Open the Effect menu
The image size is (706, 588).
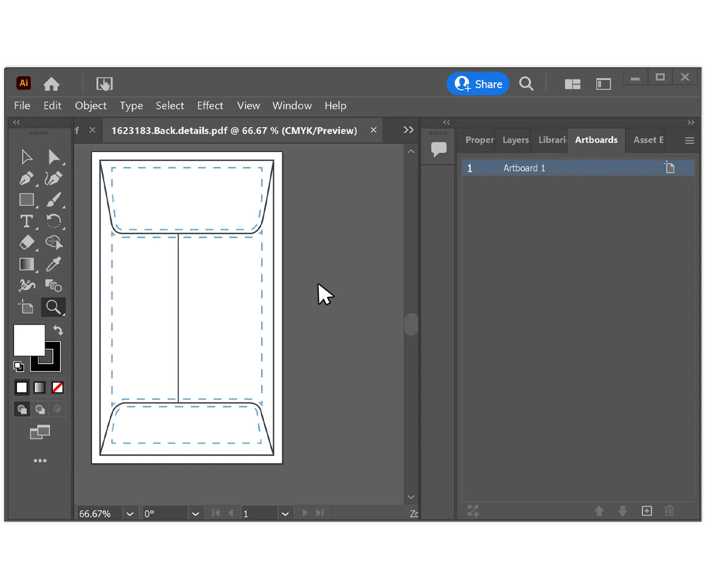point(210,106)
